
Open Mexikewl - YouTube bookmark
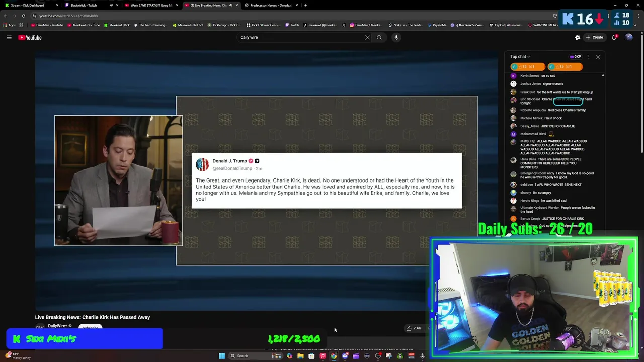pyautogui.click(x=84, y=25)
